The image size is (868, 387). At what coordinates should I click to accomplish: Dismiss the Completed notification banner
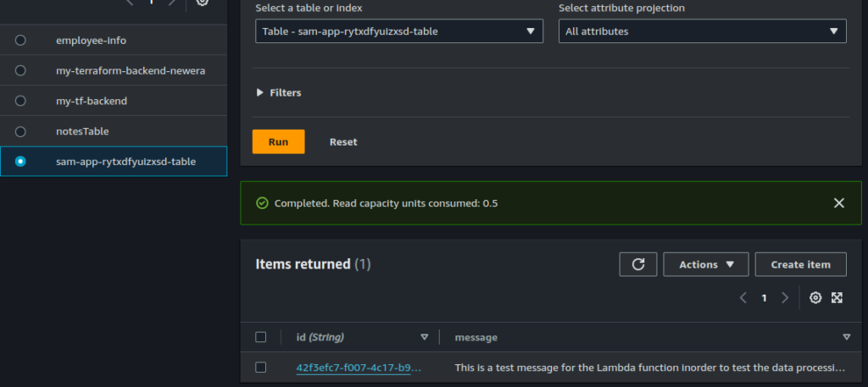click(x=838, y=203)
